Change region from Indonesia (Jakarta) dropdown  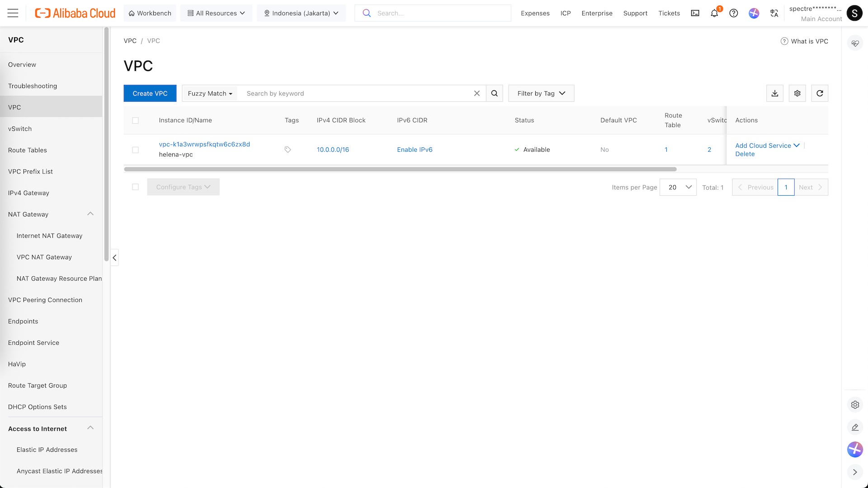coord(301,13)
